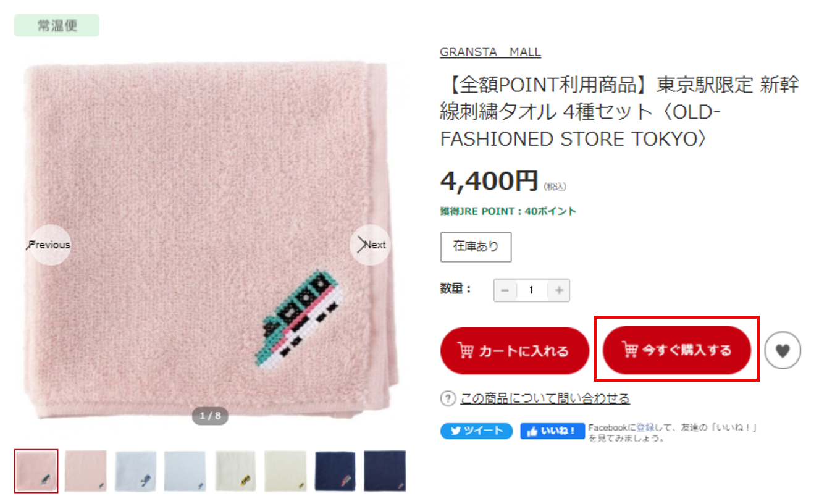This screenshot has height=504, width=827.
Task: Click the quantity input field
Action: (532, 290)
